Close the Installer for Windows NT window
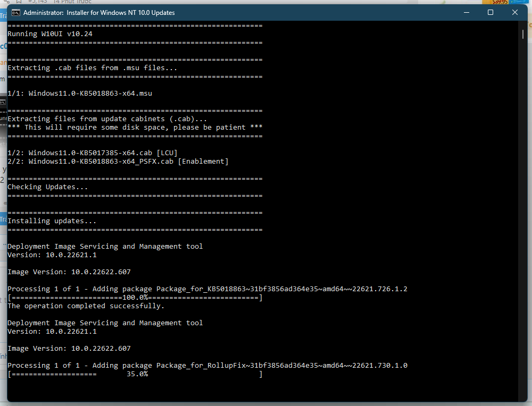The height and width of the screenshot is (406, 532). [x=514, y=13]
